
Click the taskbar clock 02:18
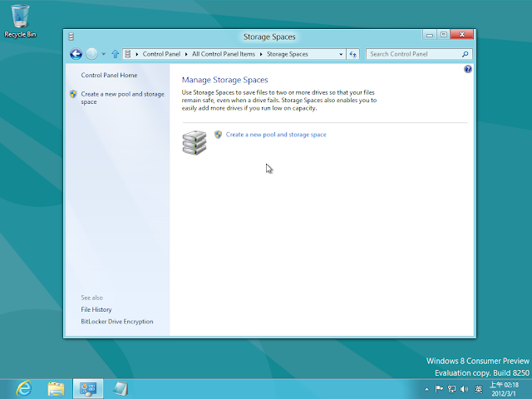504,389
